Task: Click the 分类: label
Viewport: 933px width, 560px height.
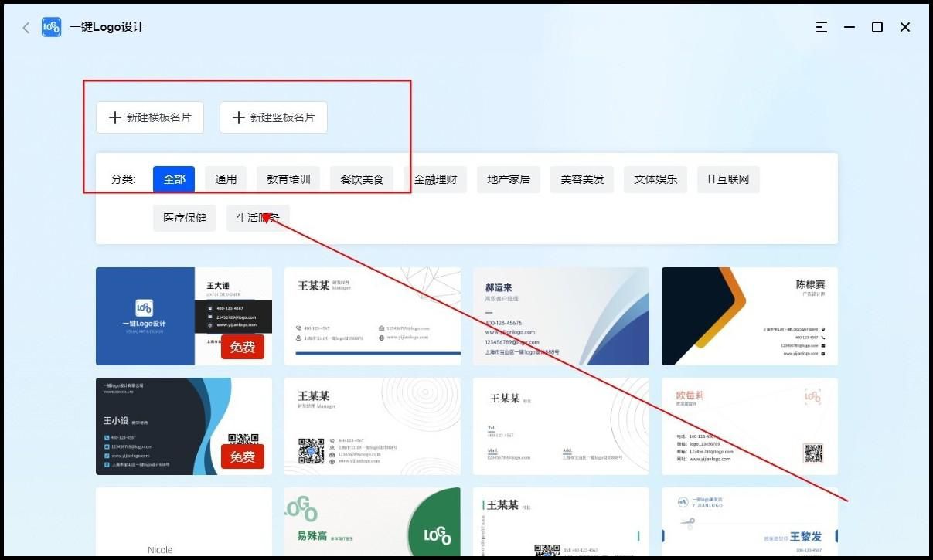Action: click(x=124, y=179)
